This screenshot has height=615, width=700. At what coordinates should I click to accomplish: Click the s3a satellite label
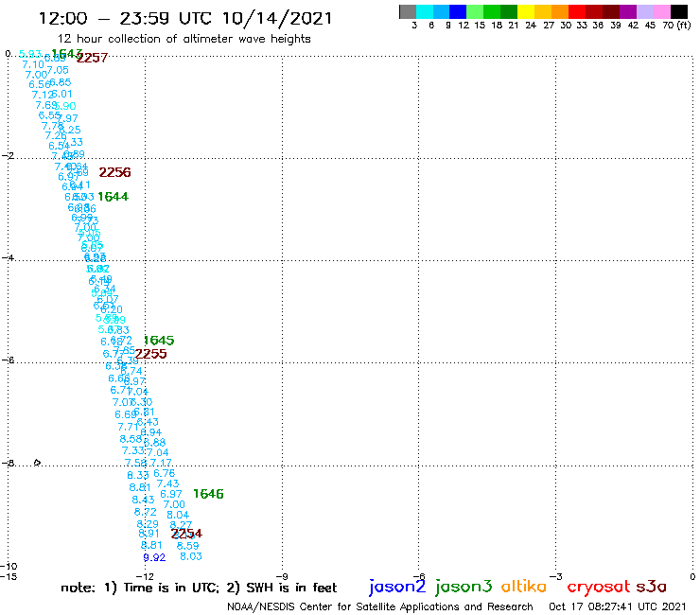click(x=652, y=587)
